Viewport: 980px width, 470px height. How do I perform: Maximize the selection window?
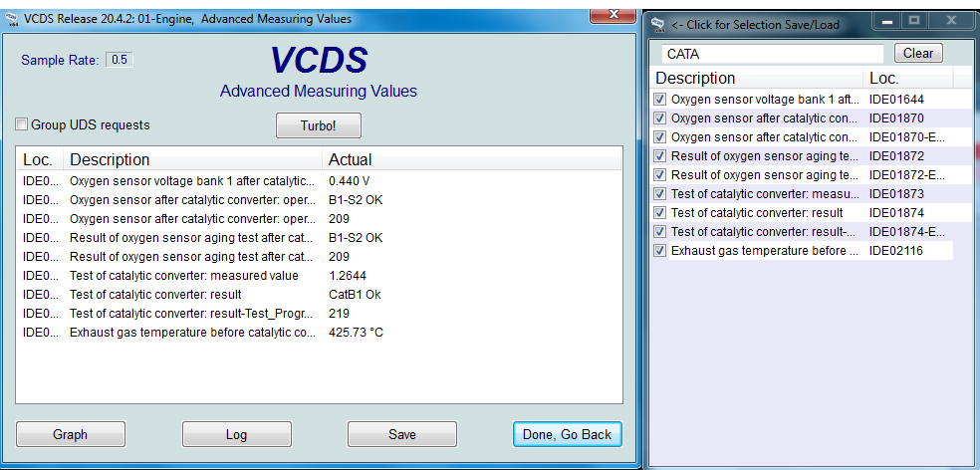[x=914, y=21]
